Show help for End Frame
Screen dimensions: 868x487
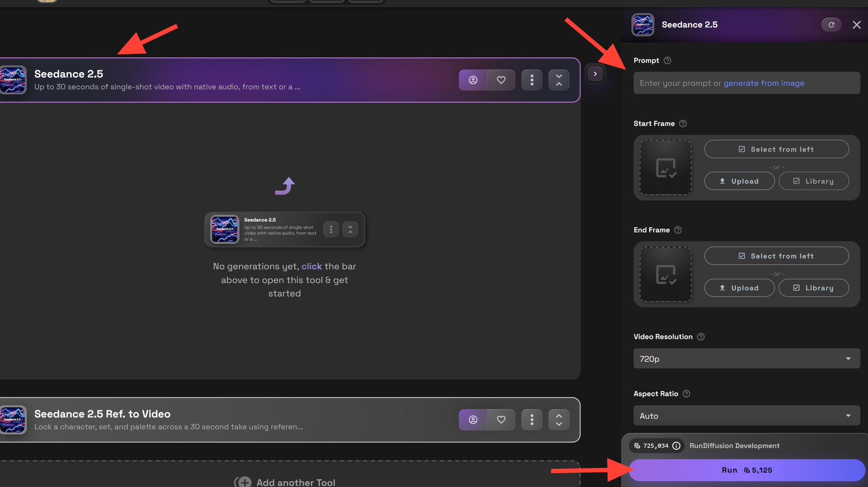click(678, 230)
